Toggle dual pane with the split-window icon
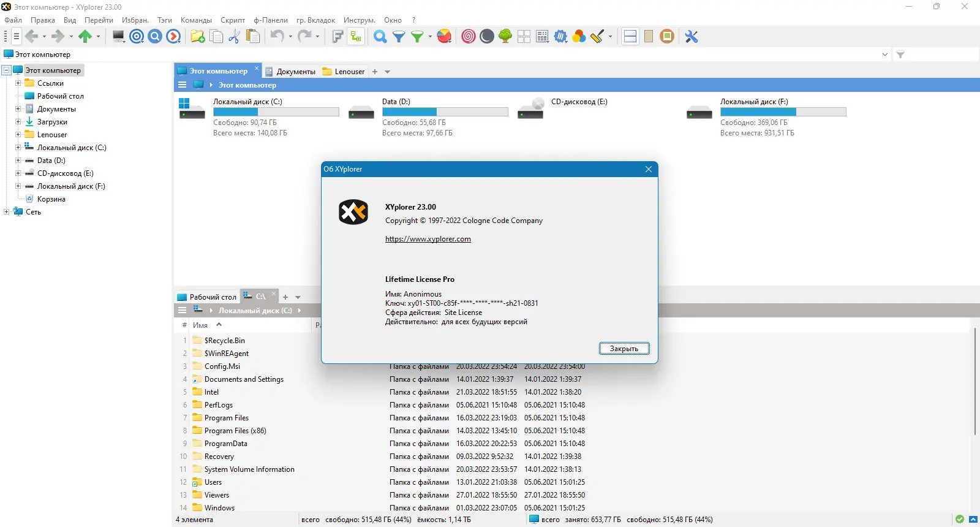Screen dimensions: 980x527 (x=630, y=37)
